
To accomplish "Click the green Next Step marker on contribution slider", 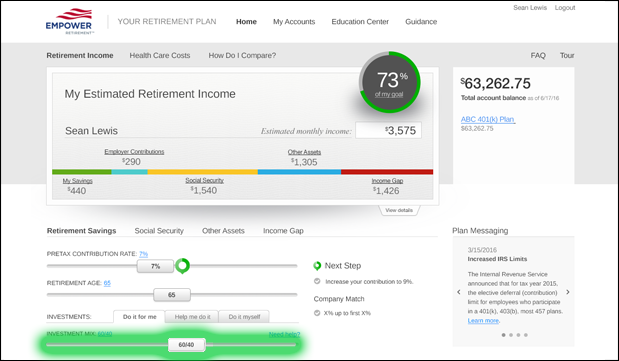I will [182, 266].
